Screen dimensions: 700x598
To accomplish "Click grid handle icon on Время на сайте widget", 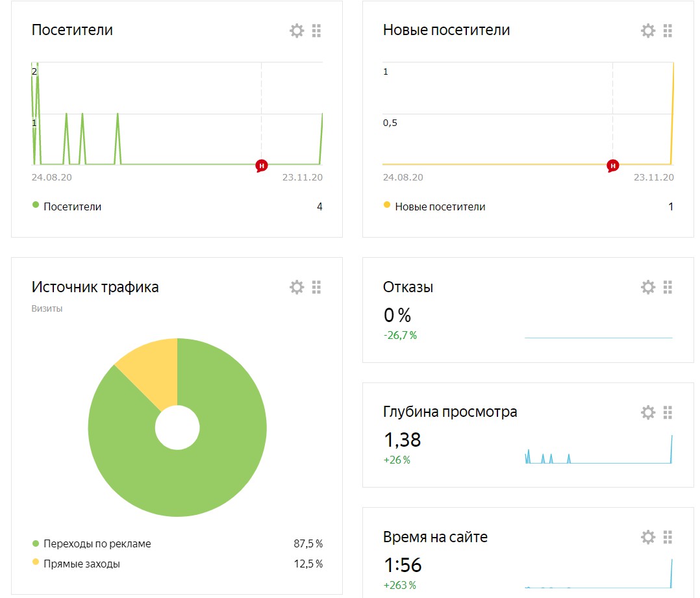I will point(668,538).
